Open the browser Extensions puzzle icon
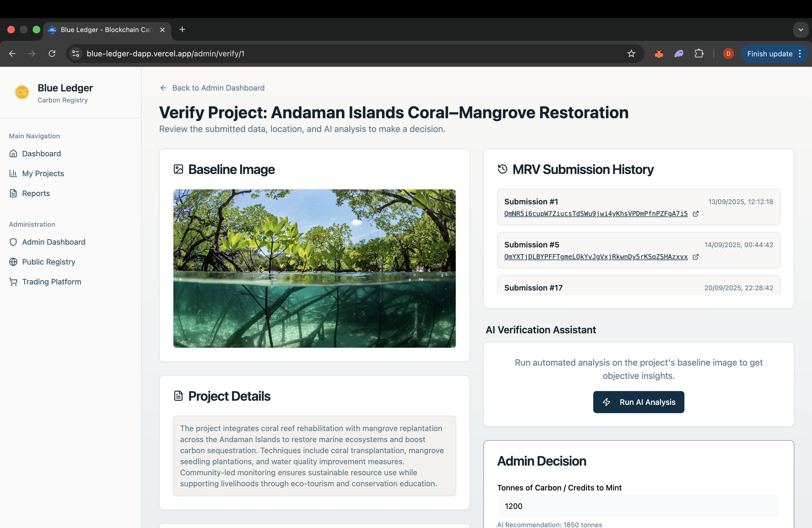This screenshot has height=528, width=812. pos(699,54)
